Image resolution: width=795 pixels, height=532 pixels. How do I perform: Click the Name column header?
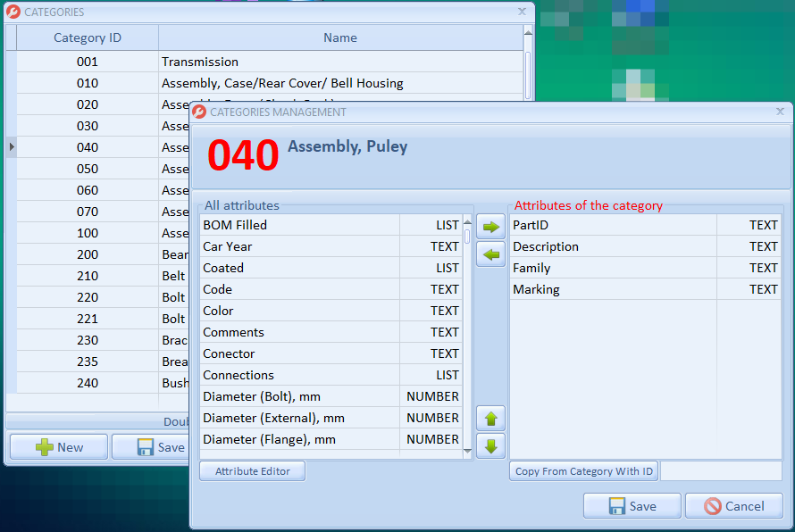pyautogui.click(x=339, y=37)
